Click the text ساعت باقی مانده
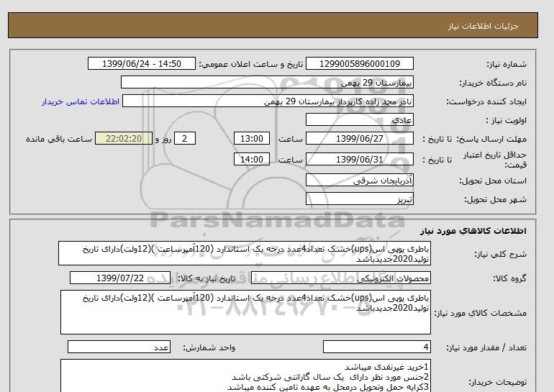This screenshot has height=392, width=554. pyautogui.click(x=59, y=139)
